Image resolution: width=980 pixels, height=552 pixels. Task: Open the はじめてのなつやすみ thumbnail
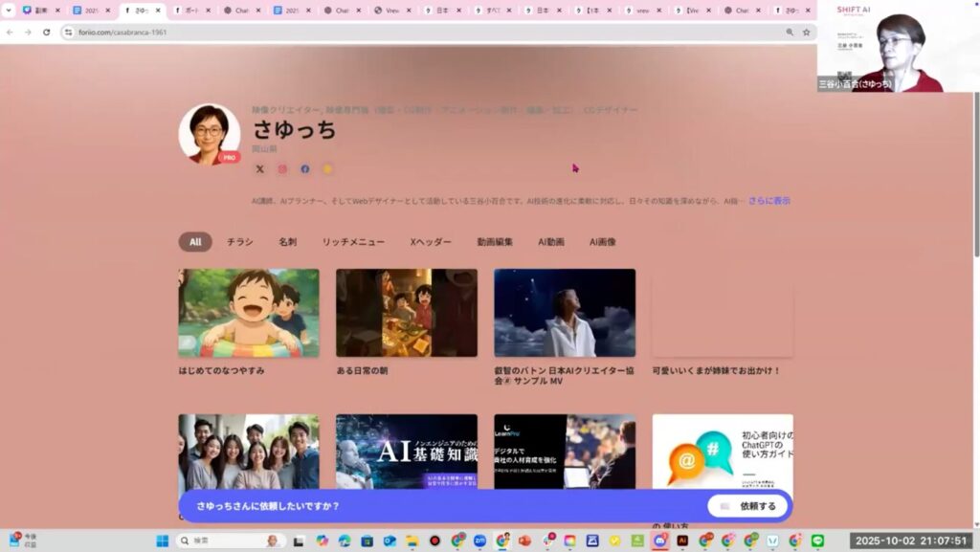click(x=249, y=313)
